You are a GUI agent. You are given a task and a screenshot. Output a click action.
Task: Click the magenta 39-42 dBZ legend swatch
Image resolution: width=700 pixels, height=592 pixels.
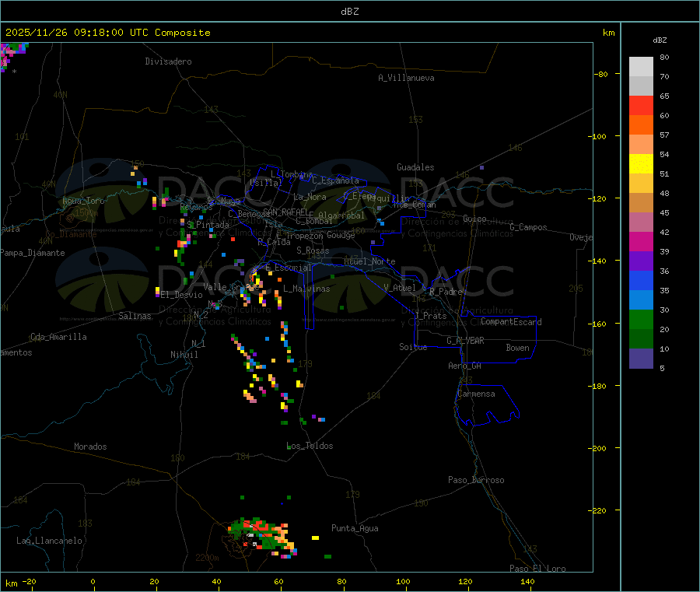click(641, 241)
